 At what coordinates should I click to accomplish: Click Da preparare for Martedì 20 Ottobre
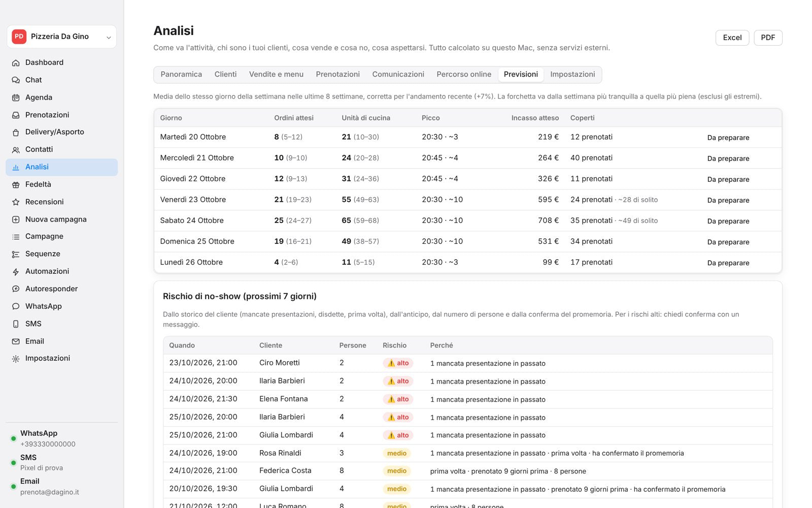pyautogui.click(x=728, y=138)
